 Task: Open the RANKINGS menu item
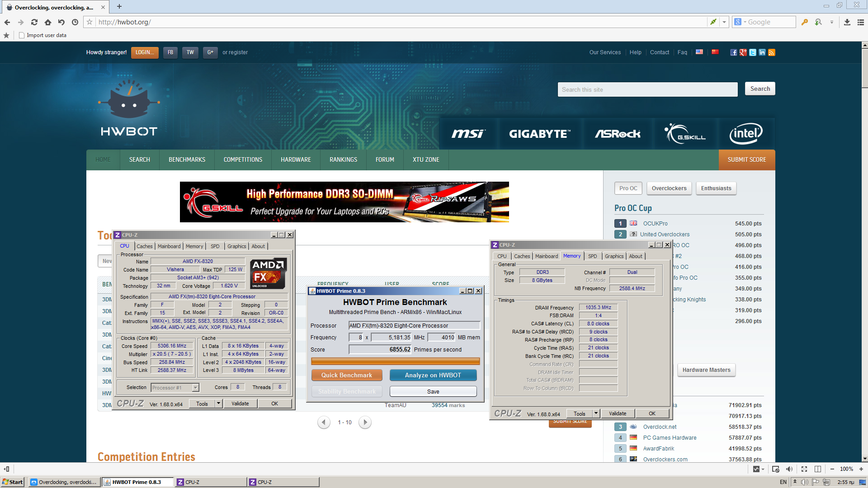coord(344,160)
